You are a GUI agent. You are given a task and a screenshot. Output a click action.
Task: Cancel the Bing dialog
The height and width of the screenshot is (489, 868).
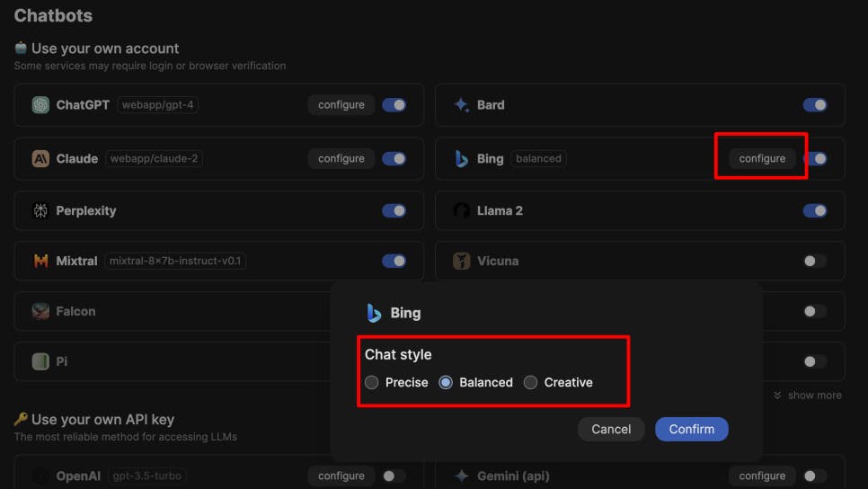[611, 429]
